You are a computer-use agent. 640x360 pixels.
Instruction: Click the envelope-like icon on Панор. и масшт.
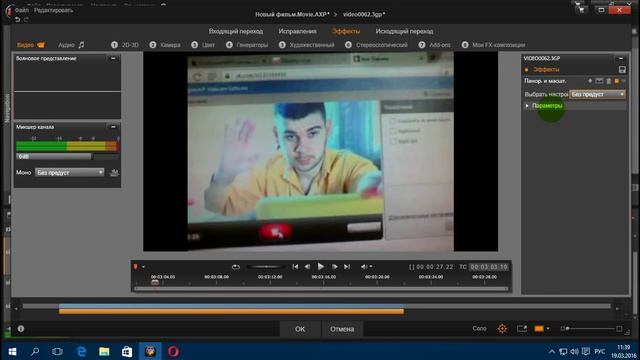(x=599, y=81)
